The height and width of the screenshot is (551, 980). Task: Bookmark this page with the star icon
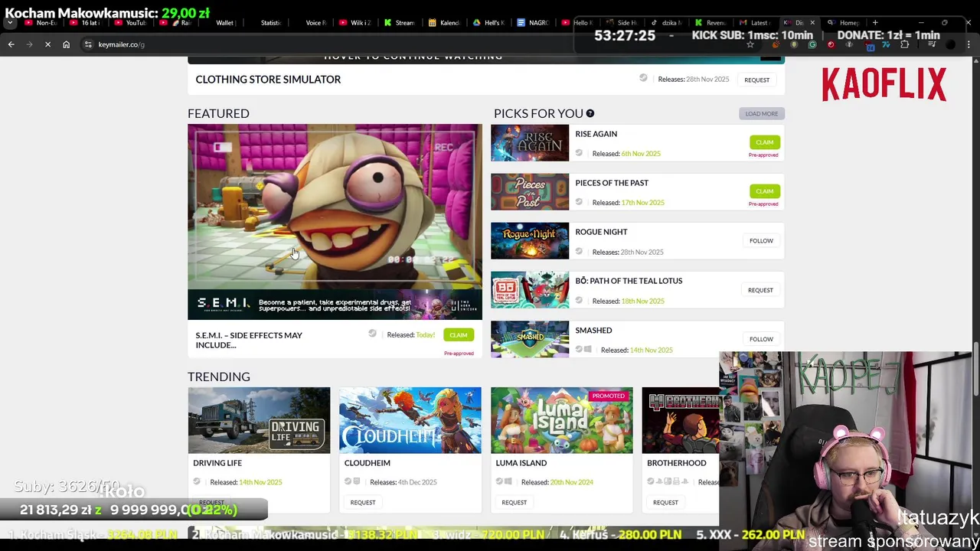tap(750, 44)
